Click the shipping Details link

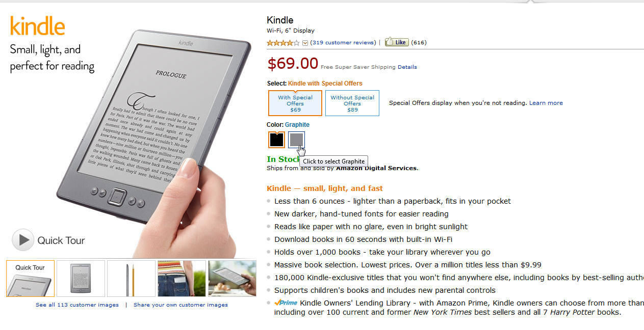pos(407,67)
